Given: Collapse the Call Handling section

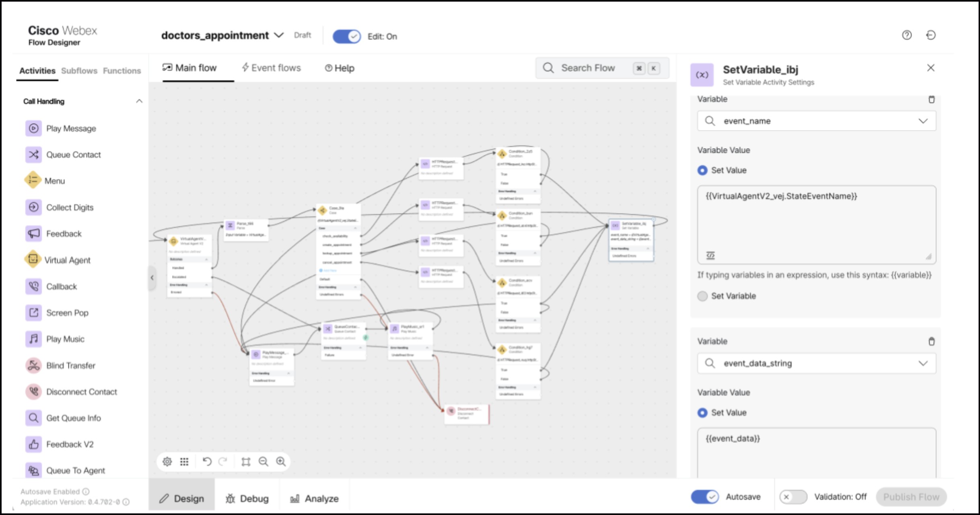Looking at the screenshot, I should click(x=139, y=101).
